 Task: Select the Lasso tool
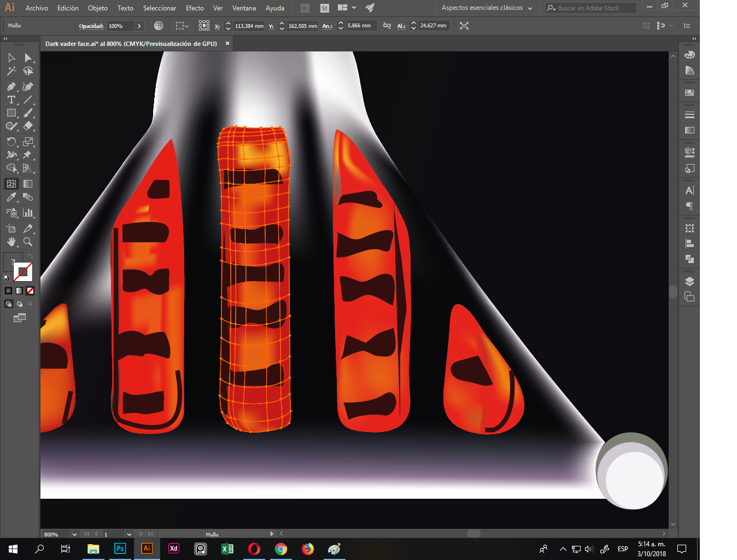pos(28,71)
